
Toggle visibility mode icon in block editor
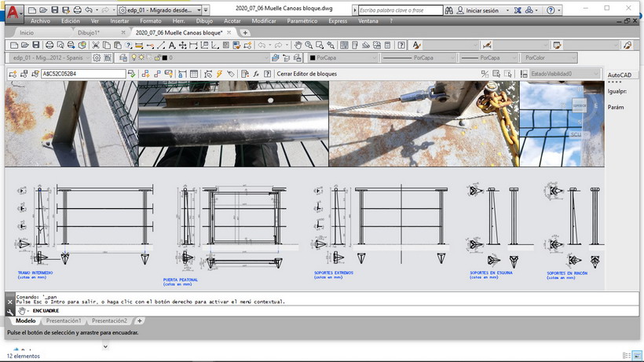(485, 74)
